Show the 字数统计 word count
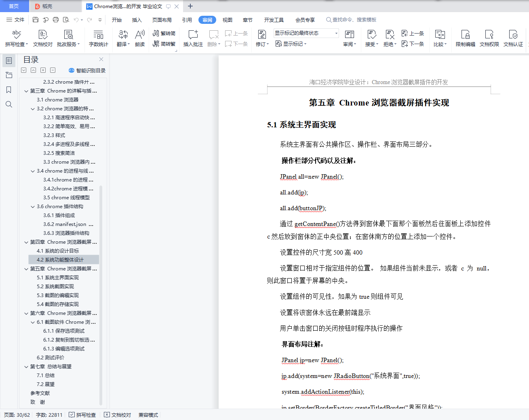529x420 pixels. (x=99, y=38)
